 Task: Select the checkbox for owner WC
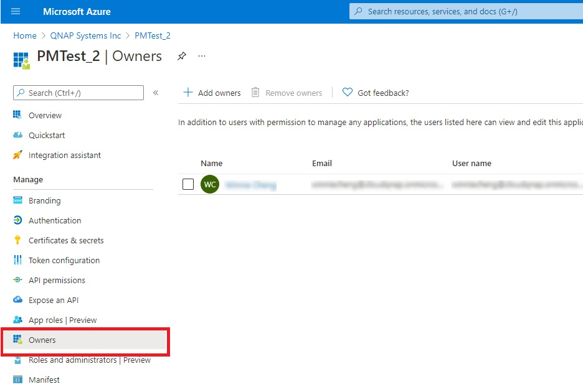pos(188,184)
